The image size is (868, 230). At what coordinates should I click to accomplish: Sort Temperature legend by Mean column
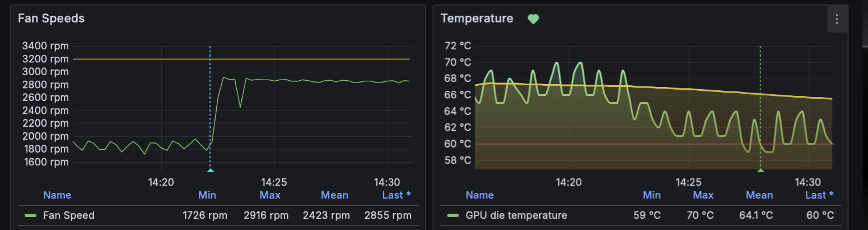click(759, 195)
